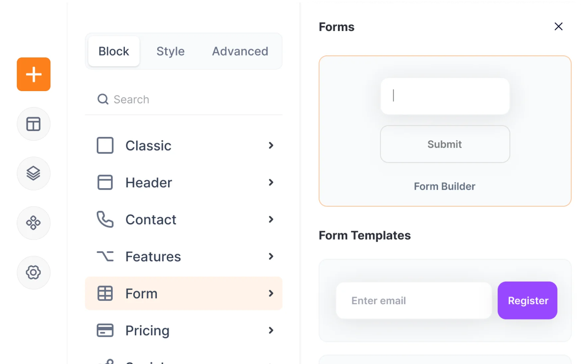This screenshot has width=588, height=364.
Task: Switch to the Style tab
Action: coord(171,51)
